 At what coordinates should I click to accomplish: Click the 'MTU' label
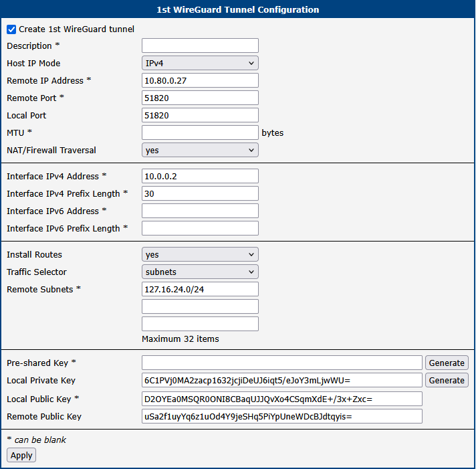pos(15,133)
